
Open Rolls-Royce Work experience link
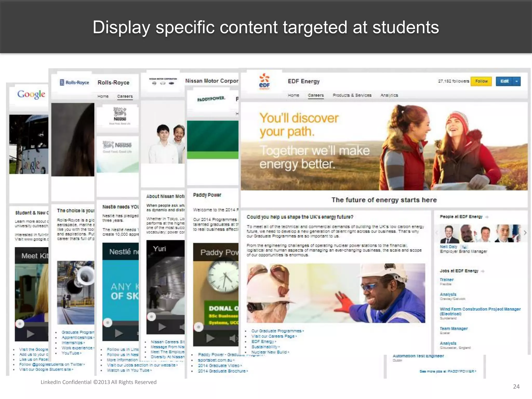point(78,348)
